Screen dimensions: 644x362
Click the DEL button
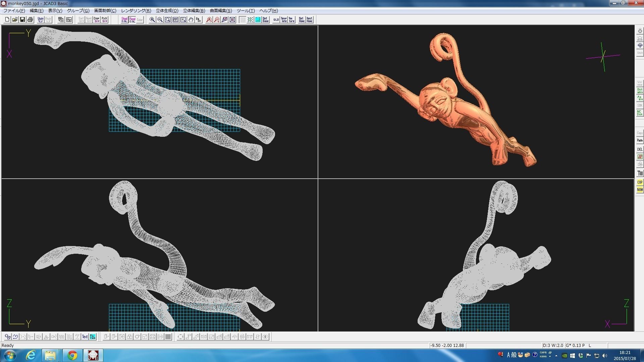pyautogui.click(x=640, y=149)
